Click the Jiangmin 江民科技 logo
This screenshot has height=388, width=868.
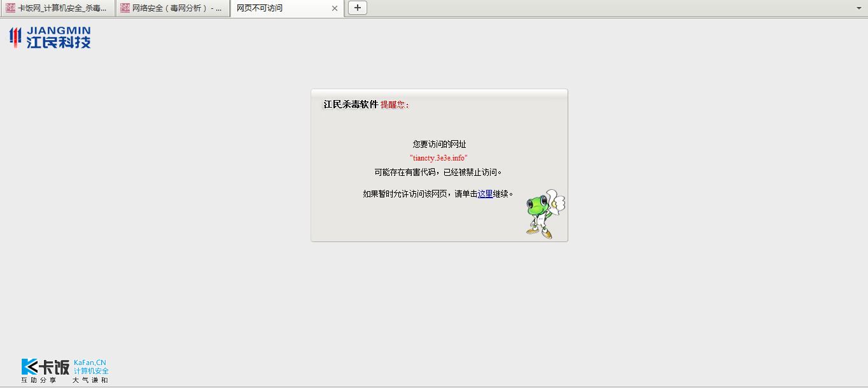(50, 38)
